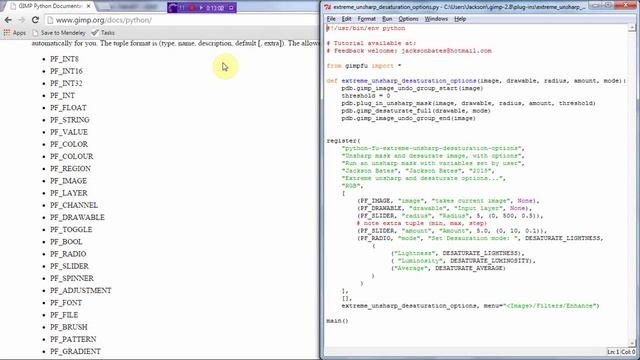Click the 'register(' line in editor
Screen dimensions: 640x360
343,141
